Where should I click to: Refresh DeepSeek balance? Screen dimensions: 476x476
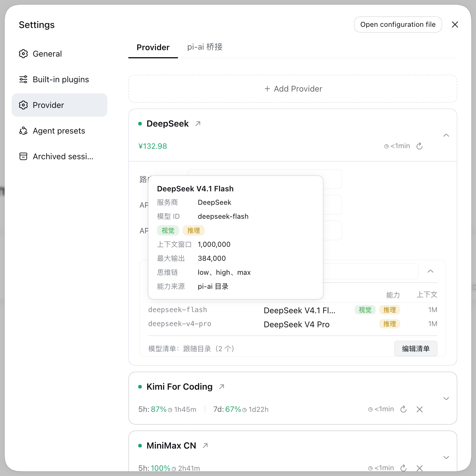419,146
